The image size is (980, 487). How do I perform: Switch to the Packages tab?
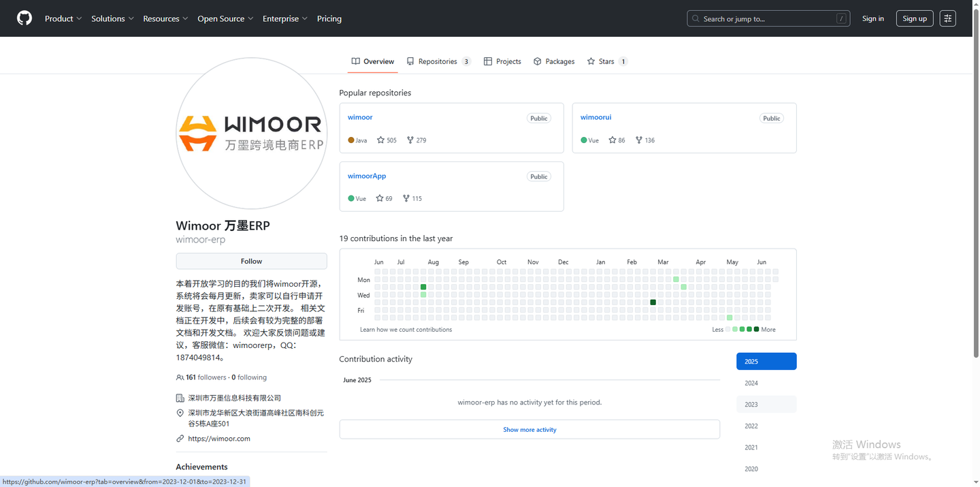tap(554, 61)
